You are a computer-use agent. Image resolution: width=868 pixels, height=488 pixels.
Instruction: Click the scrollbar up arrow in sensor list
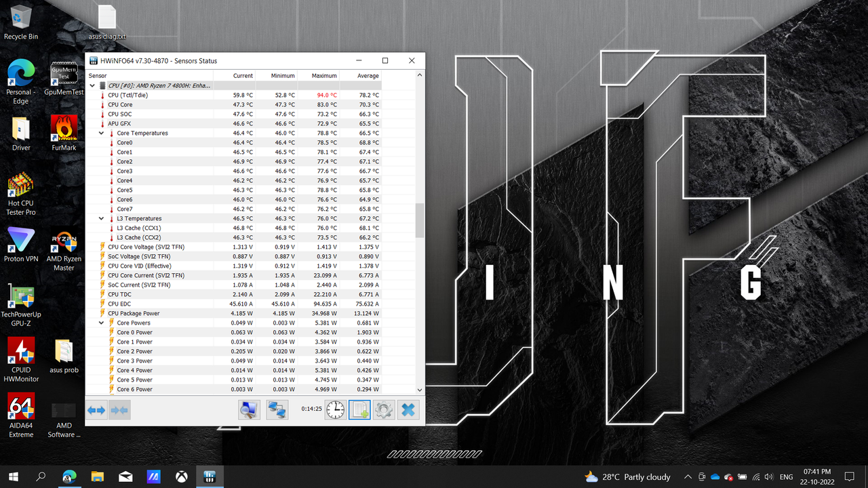(x=420, y=76)
